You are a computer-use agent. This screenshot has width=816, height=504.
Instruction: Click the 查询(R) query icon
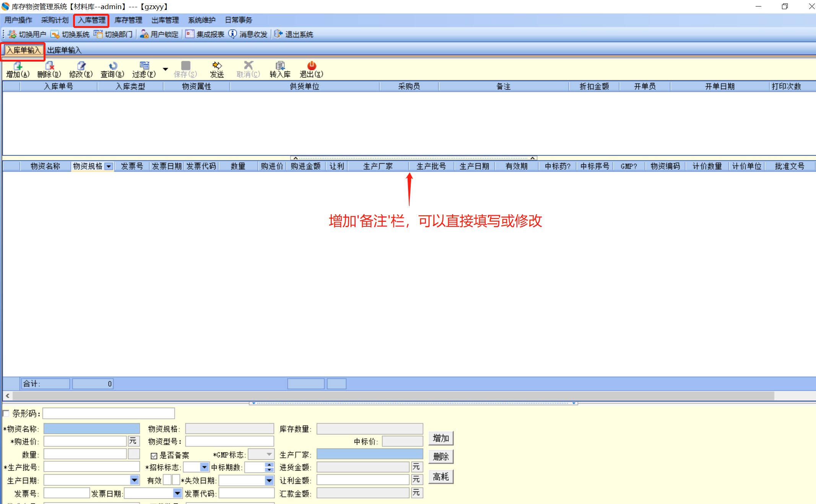(x=112, y=70)
